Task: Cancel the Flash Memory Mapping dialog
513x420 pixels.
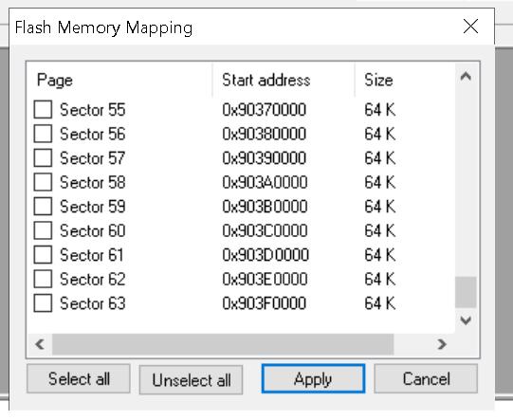Action: click(426, 379)
